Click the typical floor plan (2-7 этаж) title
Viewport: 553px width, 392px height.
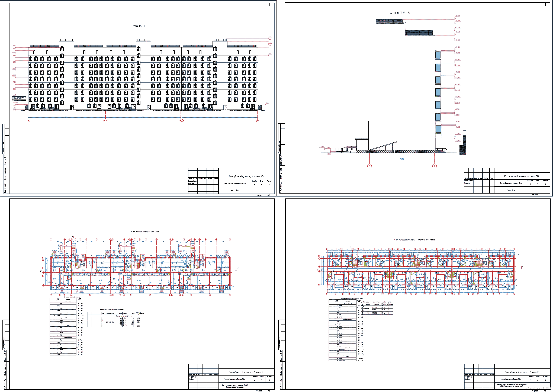pos(414,240)
